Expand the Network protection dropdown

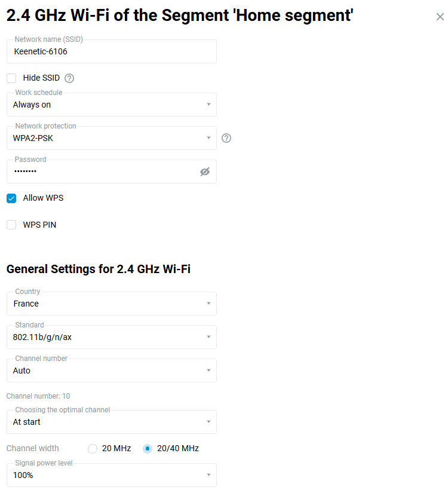(x=111, y=139)
